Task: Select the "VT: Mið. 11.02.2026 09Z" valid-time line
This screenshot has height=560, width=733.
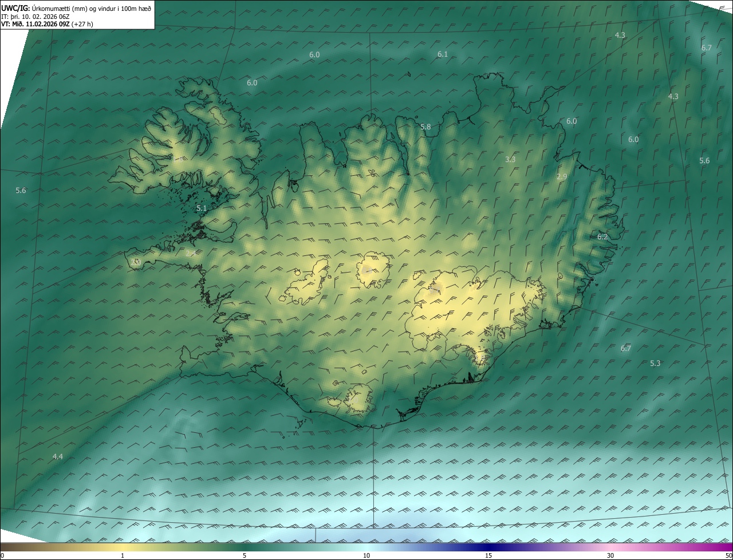Action: tap(36, 24)
